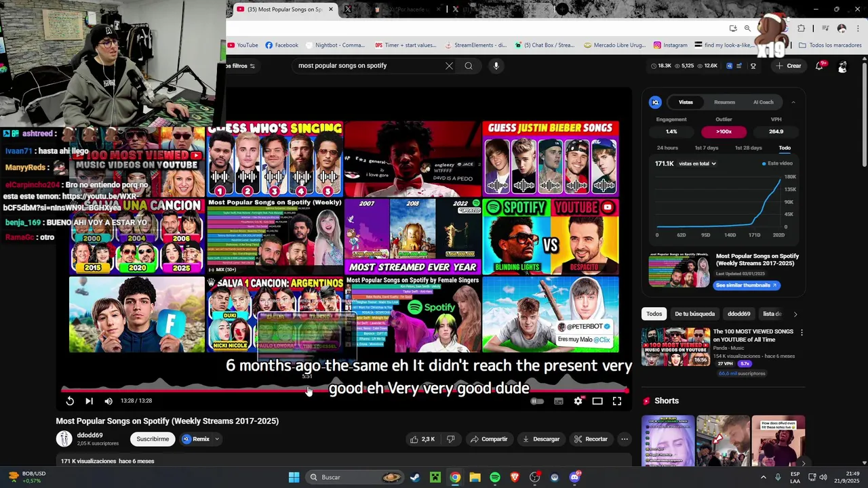Screen dimensions: 868x488
Task: Click the vidIQ logo in toolbar
Action: pos(730,66)
